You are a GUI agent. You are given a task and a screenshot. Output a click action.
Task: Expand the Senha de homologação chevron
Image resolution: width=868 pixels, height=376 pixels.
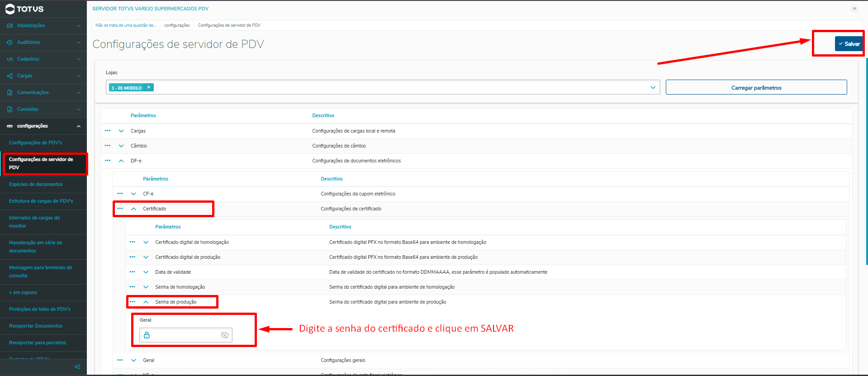[146, 287]
